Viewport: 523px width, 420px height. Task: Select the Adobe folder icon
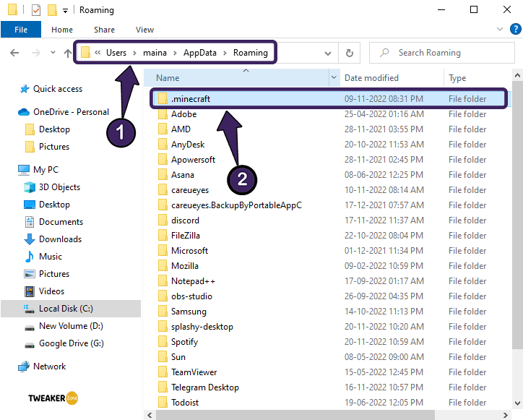[163, 113]
